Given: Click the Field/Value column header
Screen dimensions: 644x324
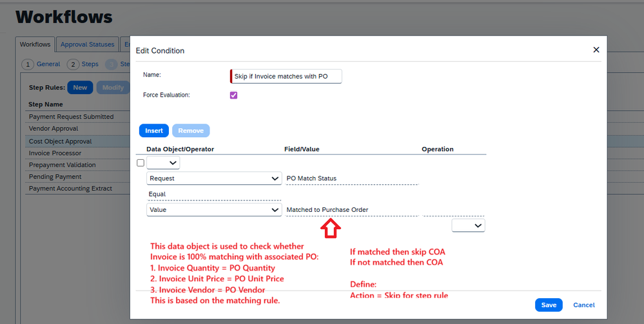Looking at the screenshot, I should [302, 149].
